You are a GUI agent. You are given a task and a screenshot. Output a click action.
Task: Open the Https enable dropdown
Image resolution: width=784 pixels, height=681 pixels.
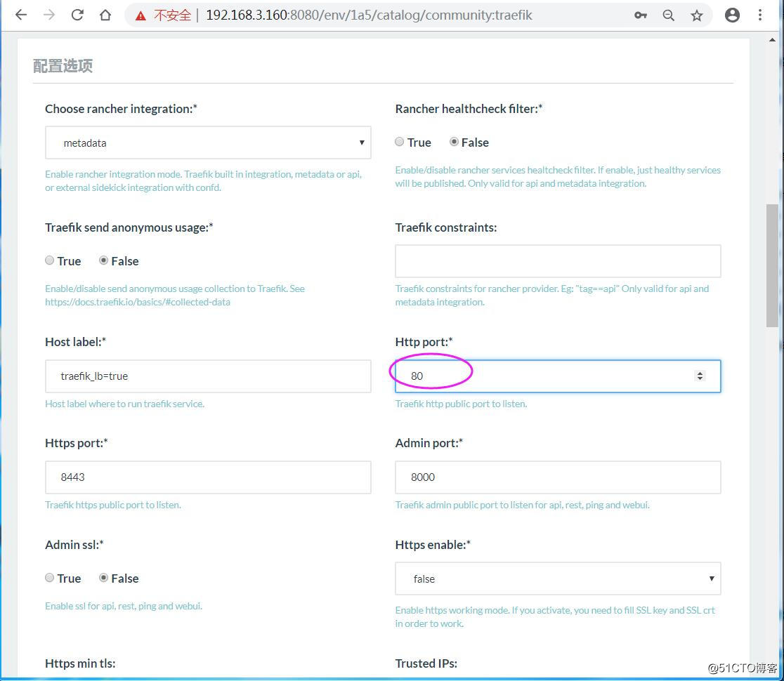[558, 578]
